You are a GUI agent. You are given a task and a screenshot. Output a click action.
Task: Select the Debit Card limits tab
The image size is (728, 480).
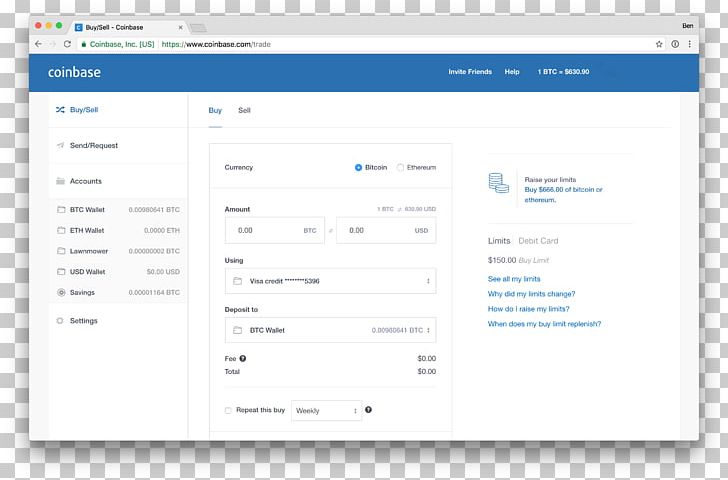point(538,240)
